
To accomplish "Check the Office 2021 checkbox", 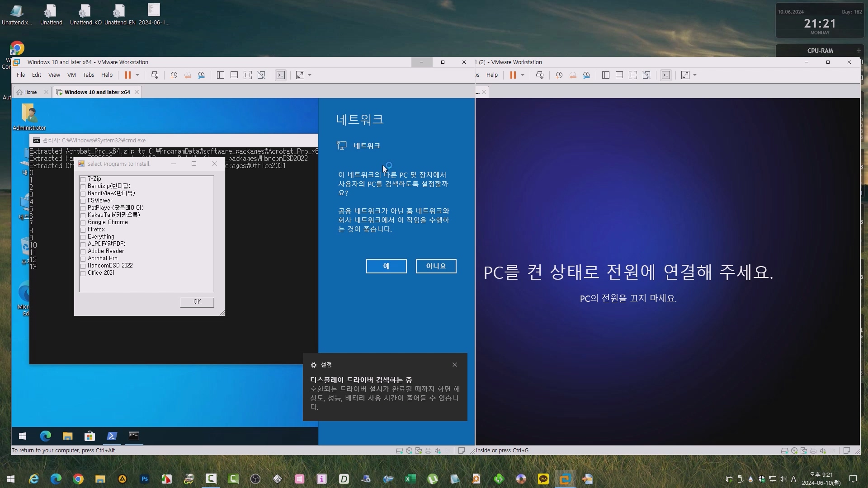I will tap(83, 273).
